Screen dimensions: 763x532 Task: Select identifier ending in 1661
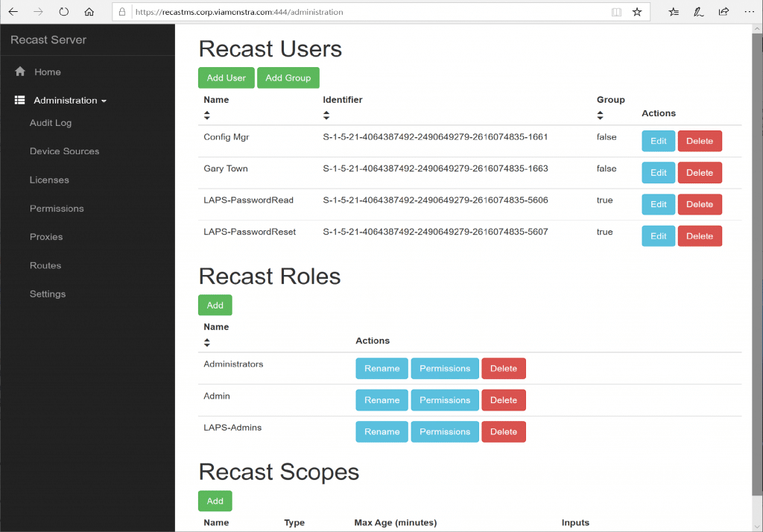click(x=435, y=137)
